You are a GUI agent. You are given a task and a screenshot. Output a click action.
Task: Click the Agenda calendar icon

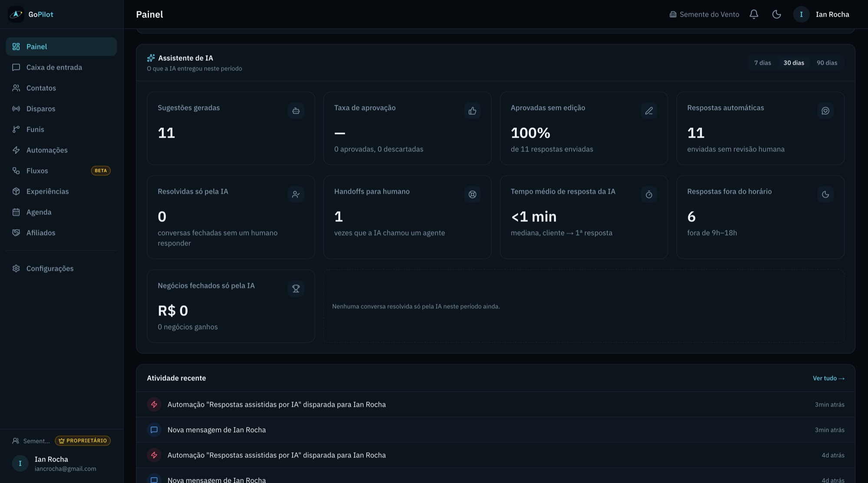tap(16, 212)
